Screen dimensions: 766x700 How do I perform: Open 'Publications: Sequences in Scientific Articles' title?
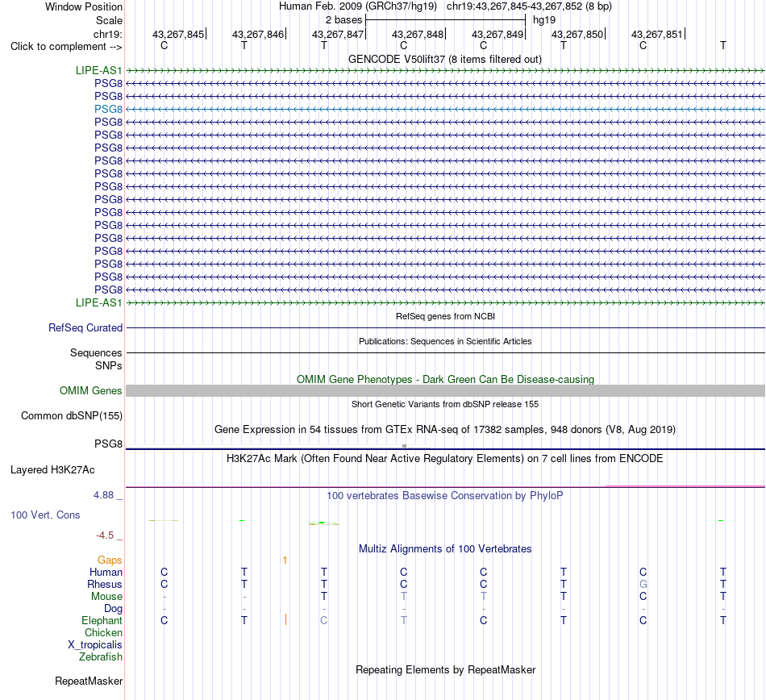(x=445, y=341)
